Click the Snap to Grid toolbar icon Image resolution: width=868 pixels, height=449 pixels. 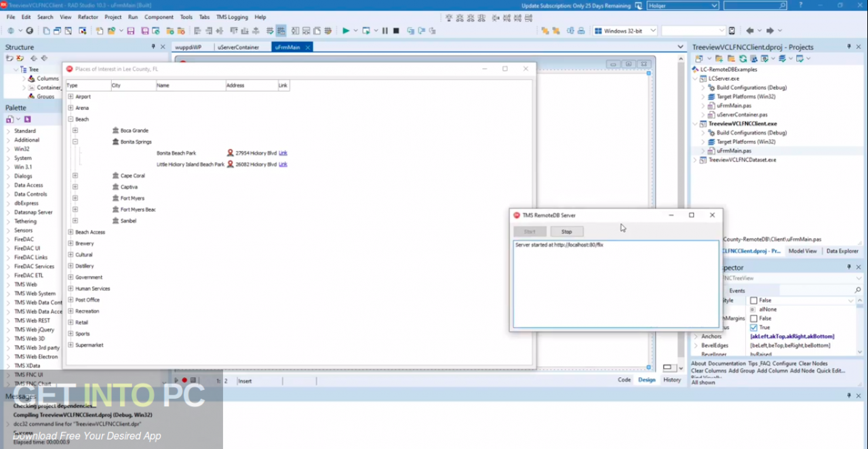tap(280, 31)
